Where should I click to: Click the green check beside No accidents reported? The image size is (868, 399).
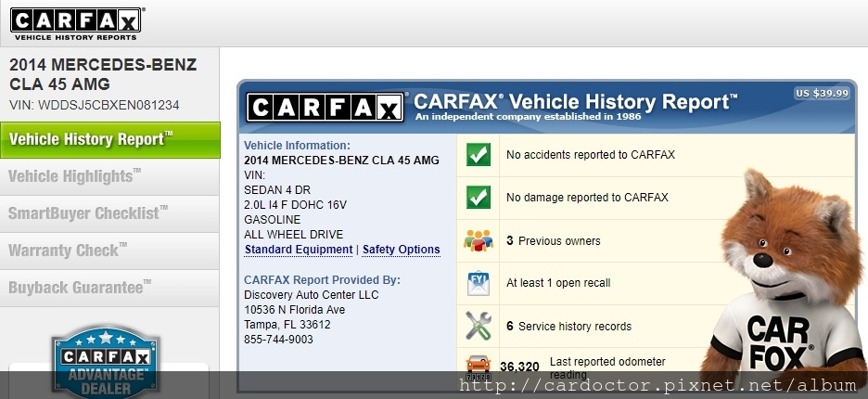(479, 155)
